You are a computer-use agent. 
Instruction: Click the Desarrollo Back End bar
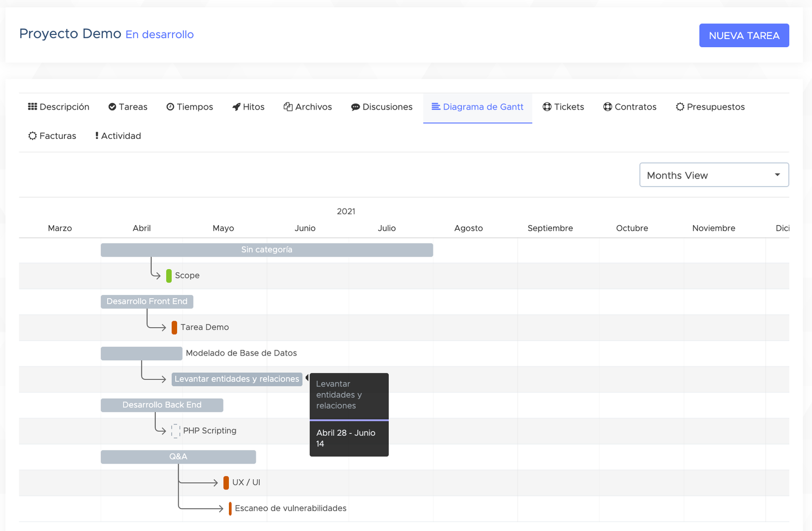pos(162,405)
